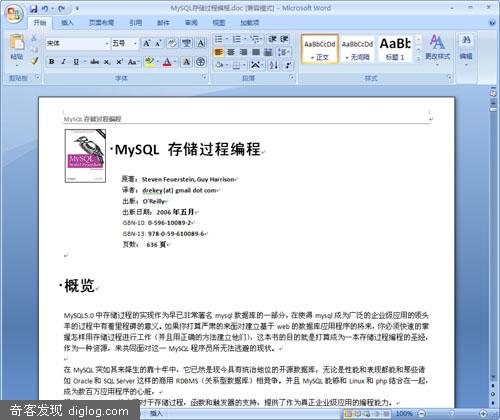Pick the text highlight color
This screenshot has height=420, width=500.
pyautogui.click(x=149, y=62)
